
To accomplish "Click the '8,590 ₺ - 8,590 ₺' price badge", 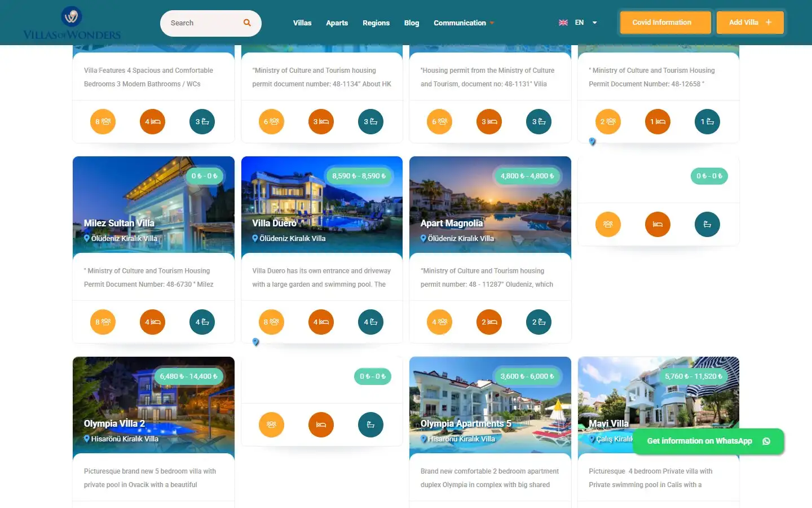I will tap(359, 176).
